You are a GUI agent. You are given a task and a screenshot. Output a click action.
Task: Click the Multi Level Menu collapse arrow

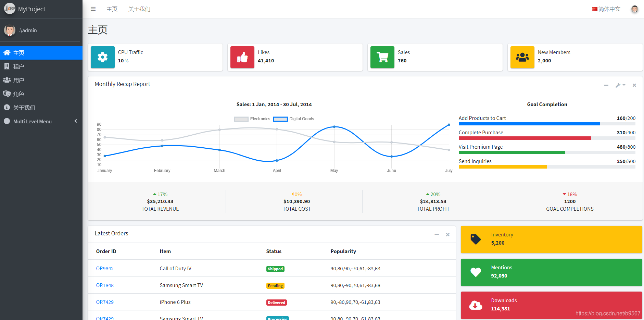click(x=76, y=121)
